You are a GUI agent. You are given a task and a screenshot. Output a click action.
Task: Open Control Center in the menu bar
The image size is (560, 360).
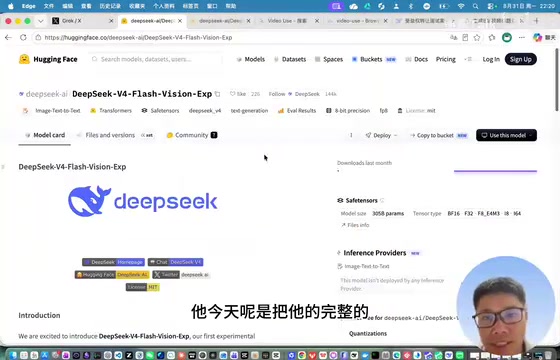pos(492,6)
